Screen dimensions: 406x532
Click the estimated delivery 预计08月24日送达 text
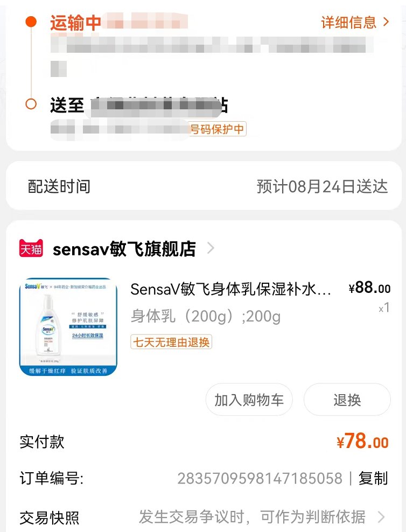point(322,185)
